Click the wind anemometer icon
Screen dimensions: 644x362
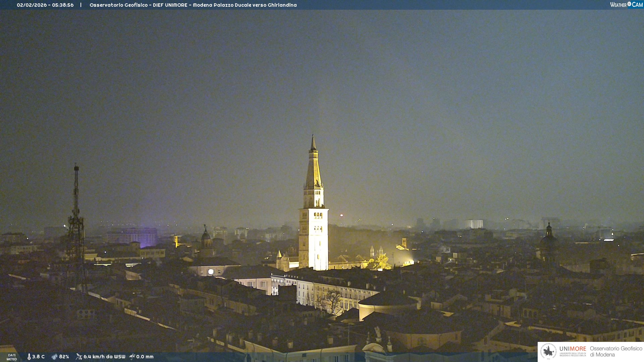[79, 357]
